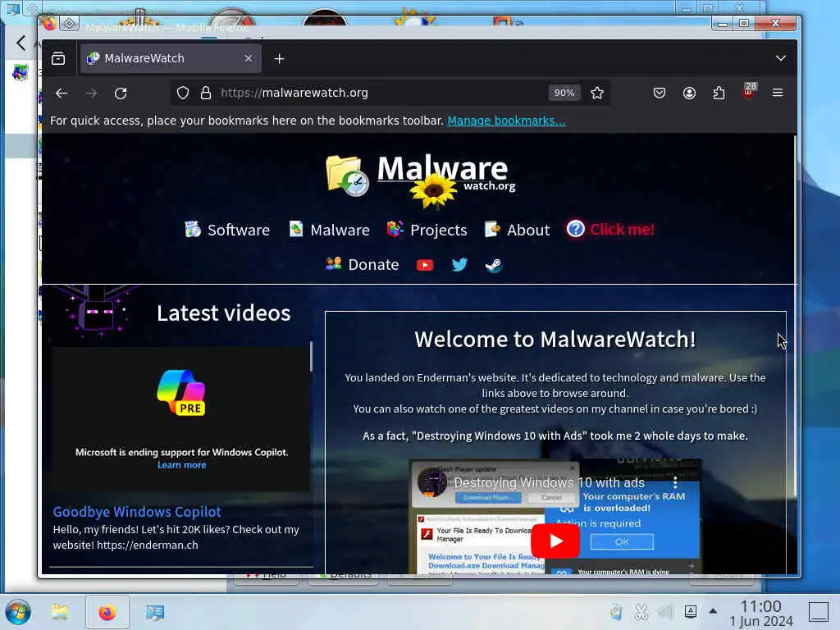Play the Destroying Windows 10 with ads video
Image resolution: width=840 pixels, height=630 pixels.
(x=555, y=541)
